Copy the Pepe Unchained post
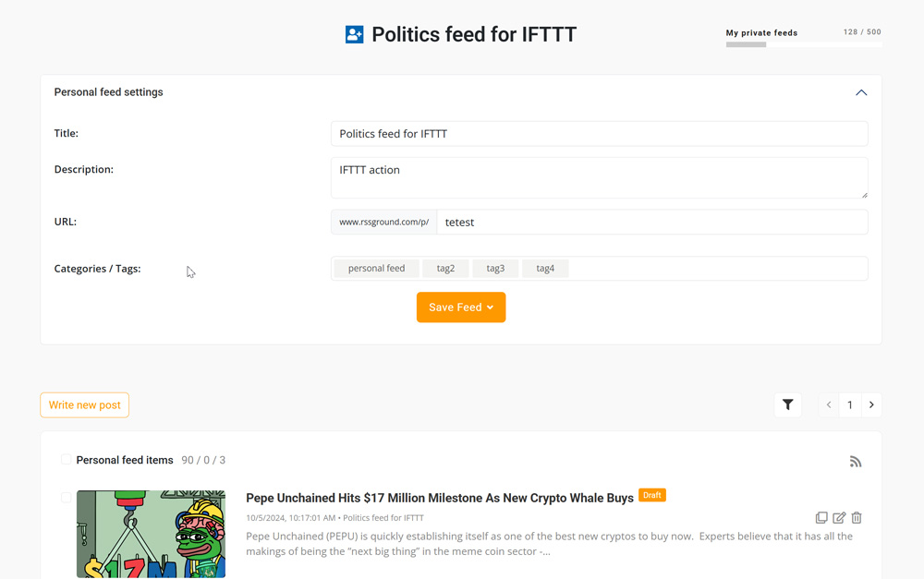Image resolution: width=924 pixels, height=579 pixels. (821, 518)
